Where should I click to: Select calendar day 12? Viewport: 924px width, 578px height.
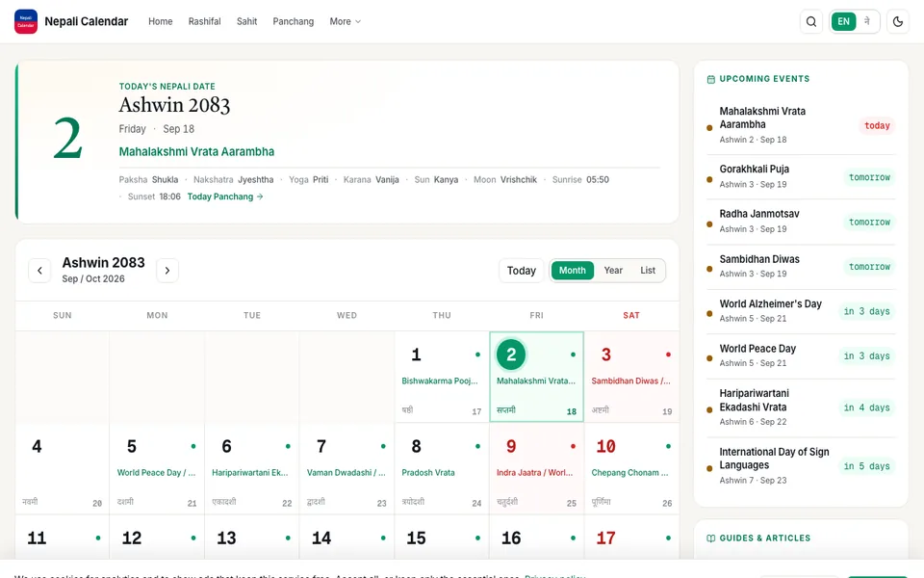[157, 538]
